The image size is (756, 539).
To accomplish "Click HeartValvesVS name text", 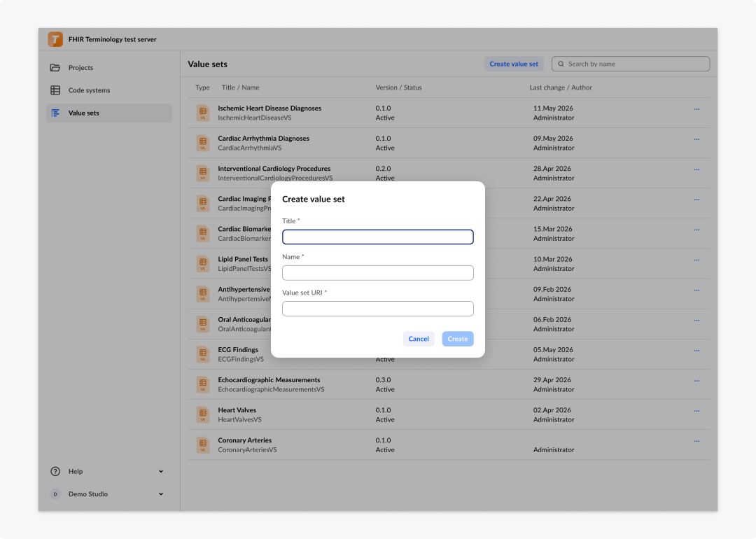I will (239, 420).
